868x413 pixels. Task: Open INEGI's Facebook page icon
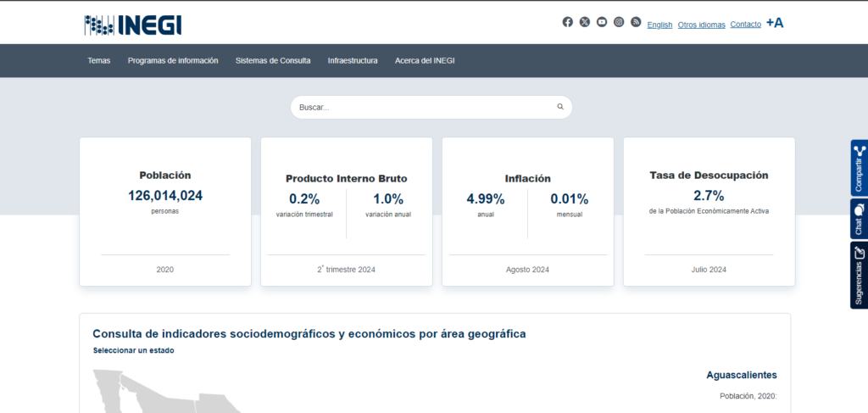point(568,22)
